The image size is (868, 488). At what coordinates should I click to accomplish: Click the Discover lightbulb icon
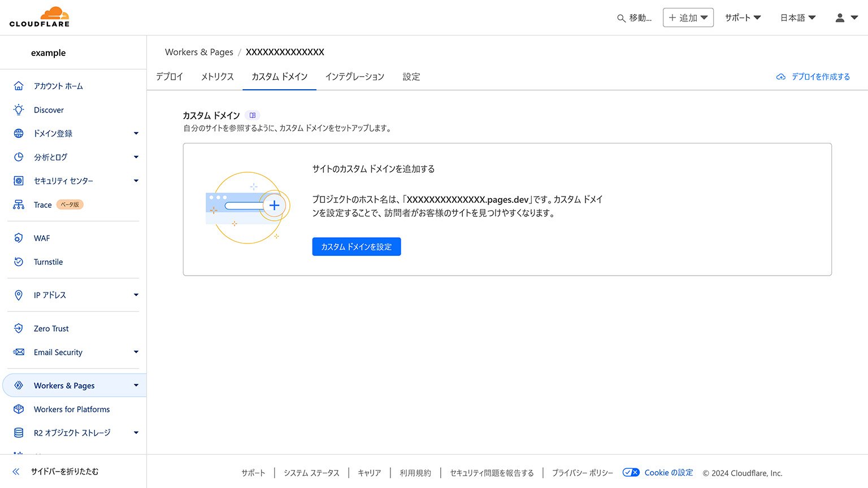click(19, 110)
